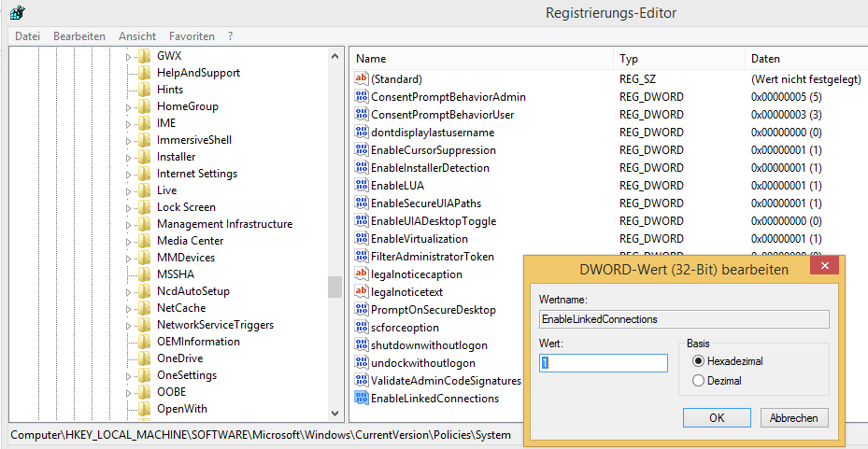
Task: Click the Daten column header
Action: pos(806,59)
